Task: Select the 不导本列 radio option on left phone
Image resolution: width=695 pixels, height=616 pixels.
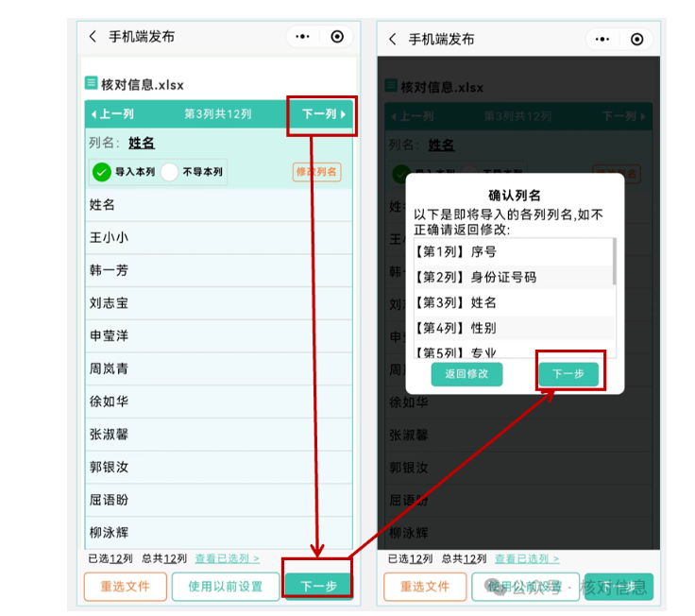Action: (x=169, y=172)
